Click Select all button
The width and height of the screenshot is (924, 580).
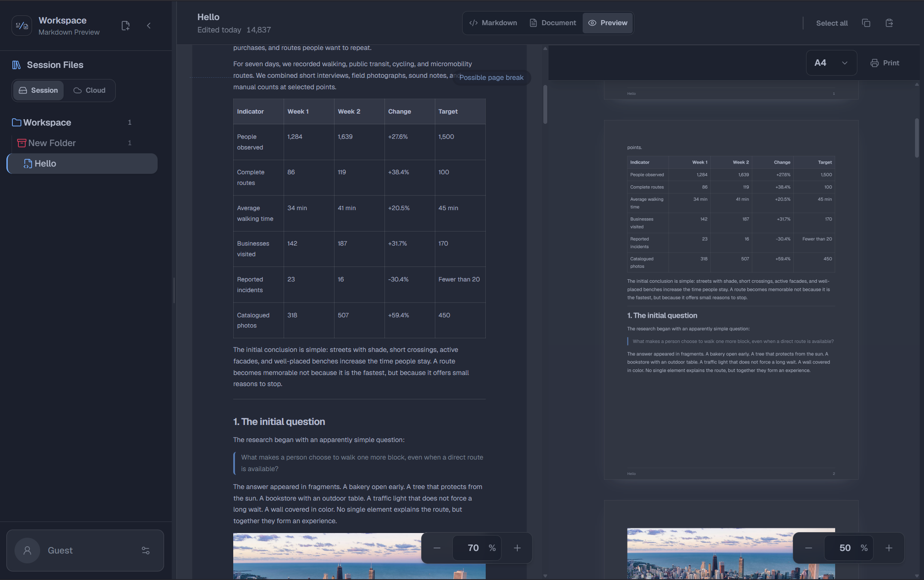832,23
